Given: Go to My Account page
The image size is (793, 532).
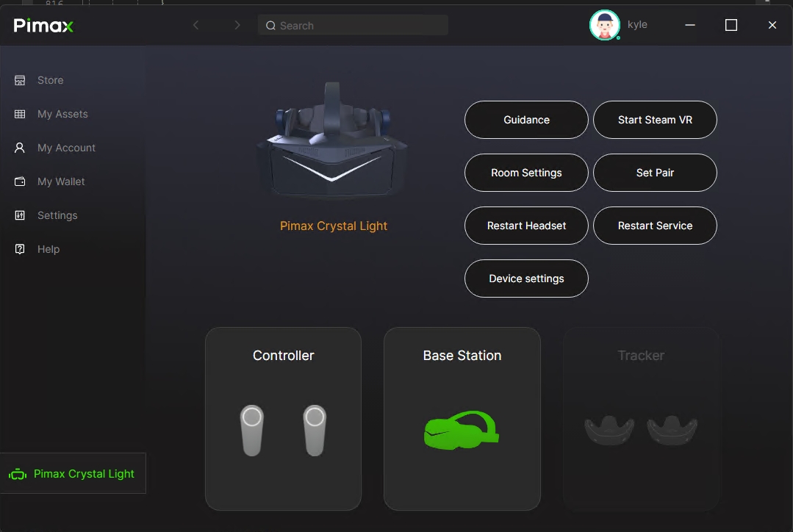Looking at the screenshot, I should click(66, 148).
